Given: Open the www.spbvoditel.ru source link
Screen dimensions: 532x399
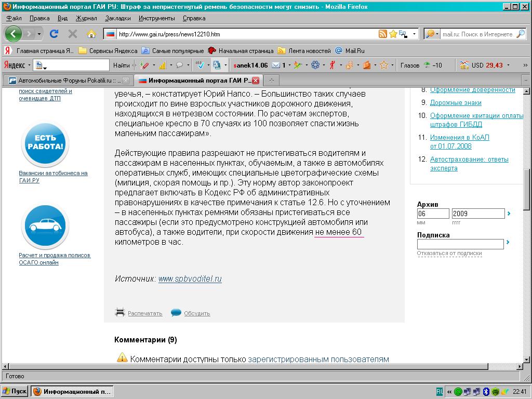Looking at the screenshot, I should tap(190, 279).
